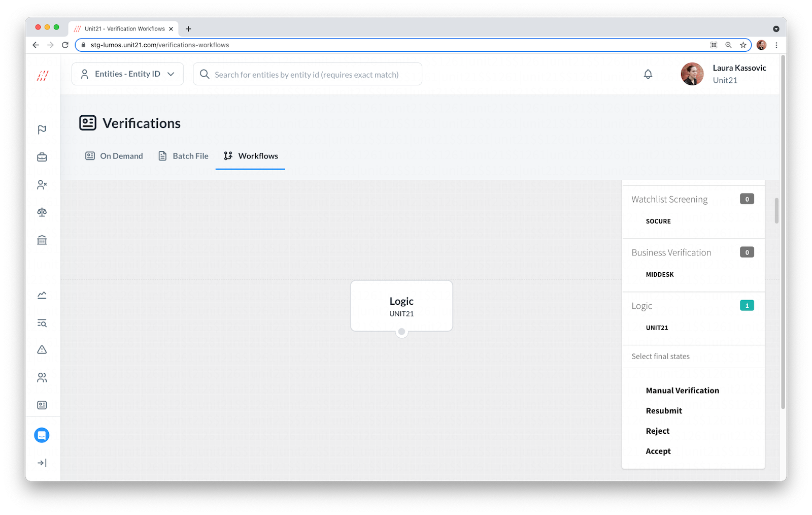Open a new browser tab
The width and height of the screenshot is (812, 515).
188,29
